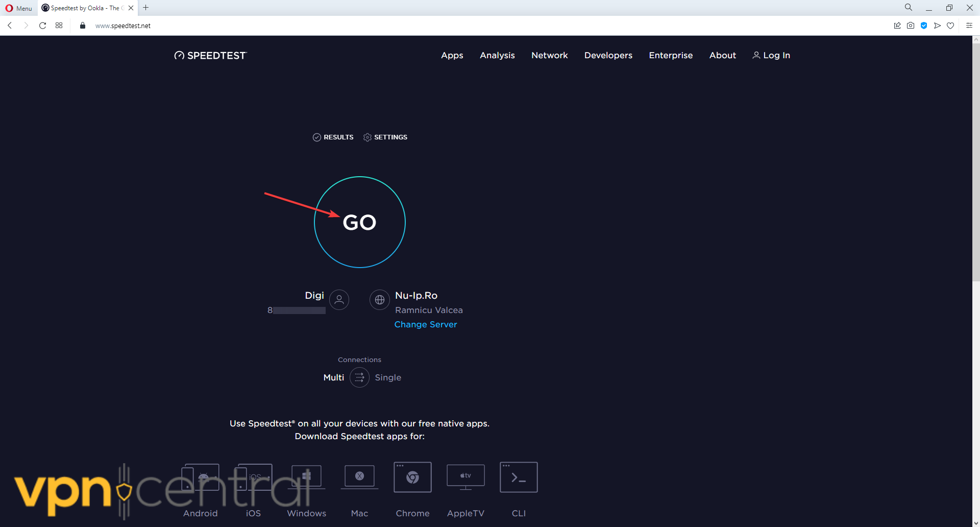Start the speed test with GO button

click(359, 222)
